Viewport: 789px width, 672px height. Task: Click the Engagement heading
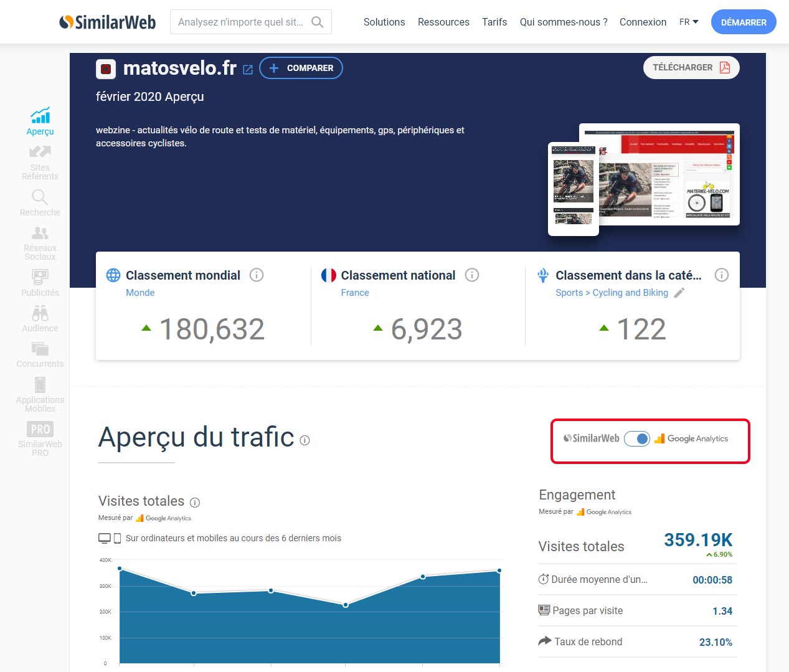(577, 495)
